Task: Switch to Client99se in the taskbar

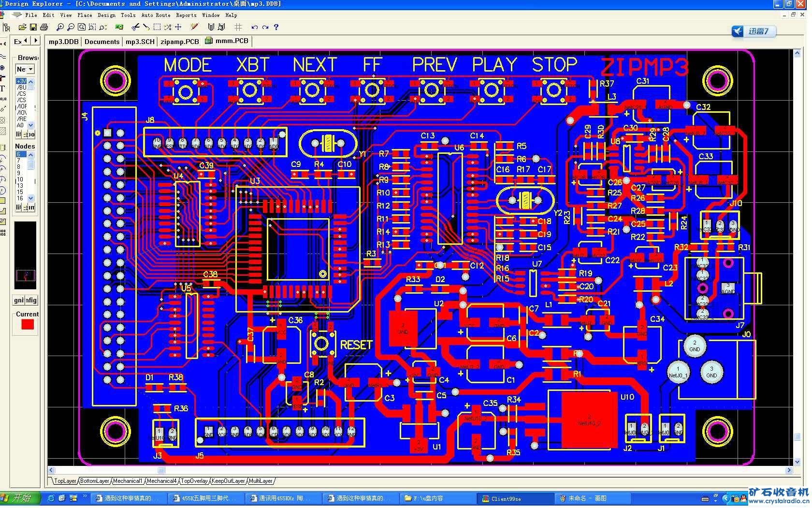Action: click(516, 498)
